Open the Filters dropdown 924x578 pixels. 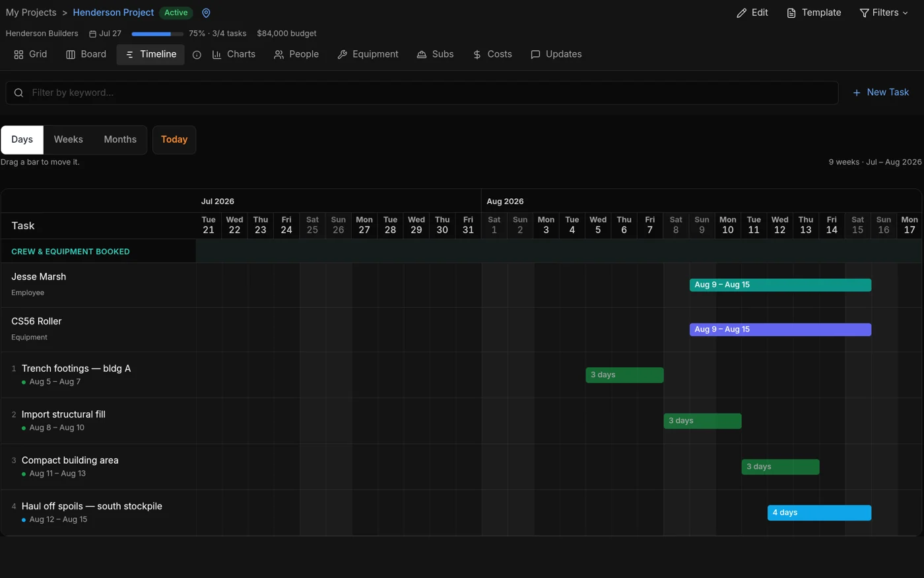(x=884, y=13)
